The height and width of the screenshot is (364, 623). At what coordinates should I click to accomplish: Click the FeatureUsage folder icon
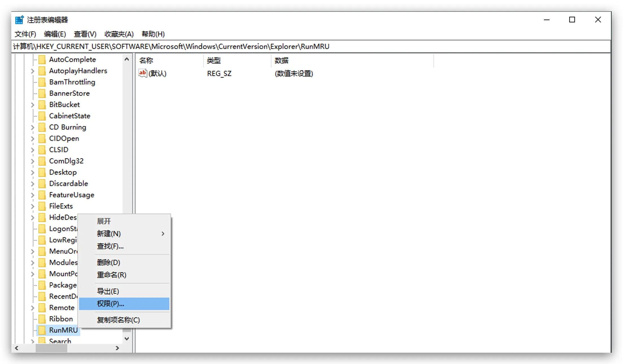(x=42, y=195)
